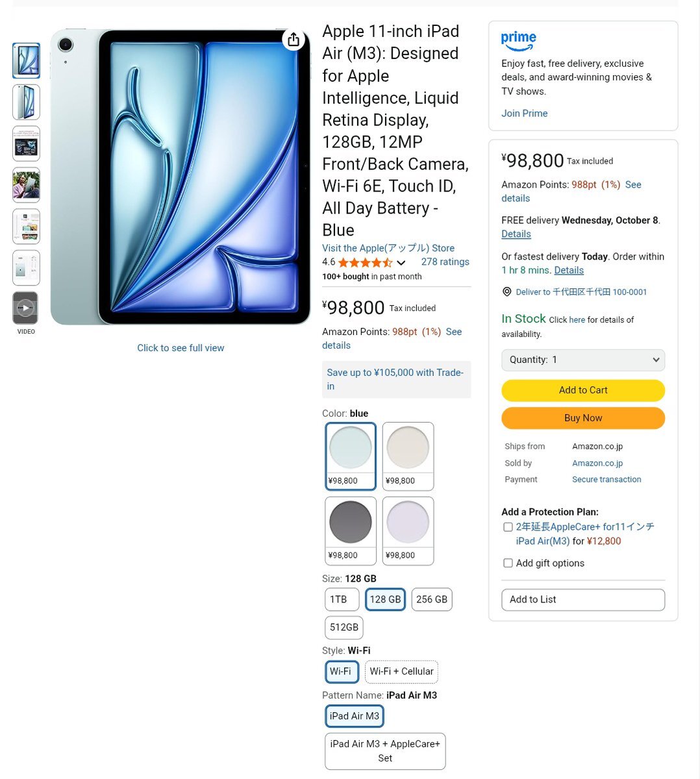
Task: Click the share icon on product image
Action: click(294, 40)
